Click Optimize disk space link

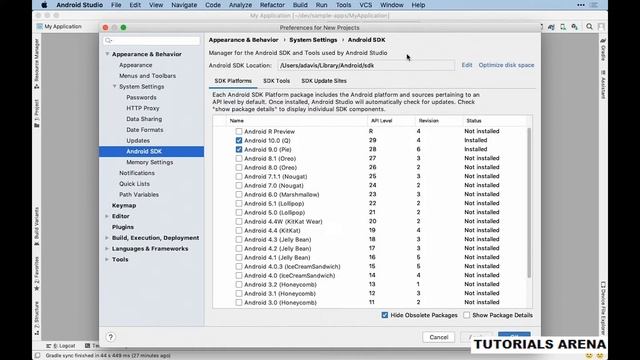[x=506, y=65]
